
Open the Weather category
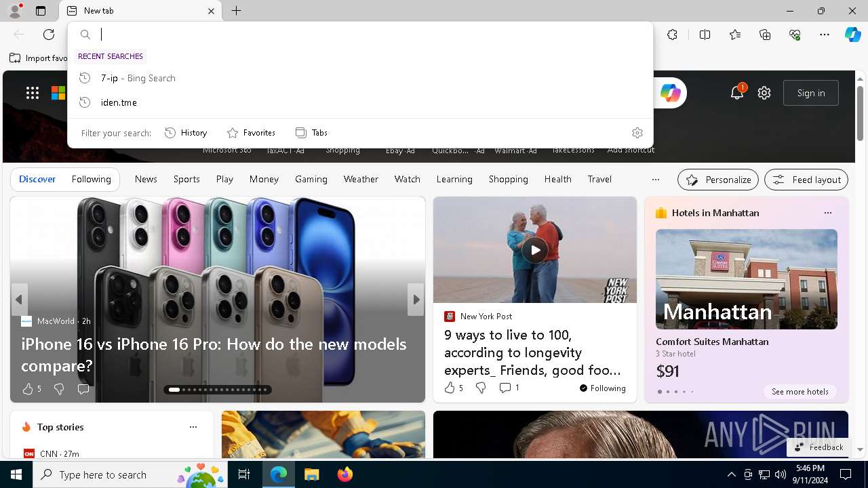coord(361,179)
